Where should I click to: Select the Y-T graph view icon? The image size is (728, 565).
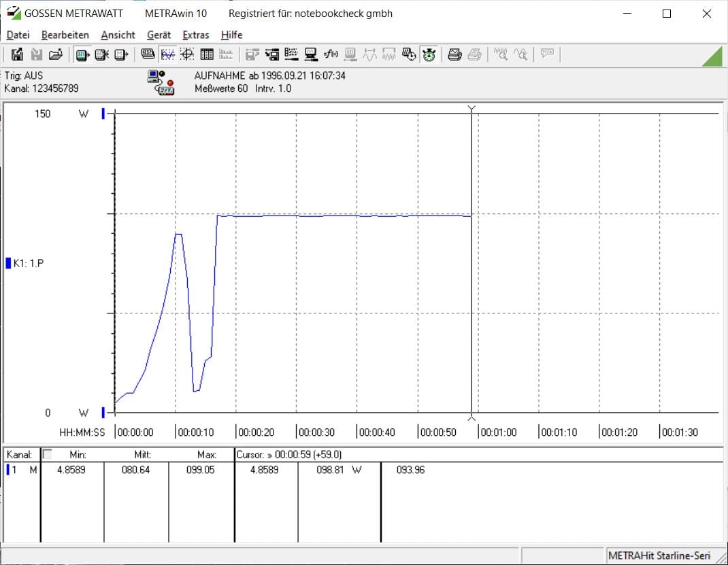pyautogui.click(x=167, y=55)
